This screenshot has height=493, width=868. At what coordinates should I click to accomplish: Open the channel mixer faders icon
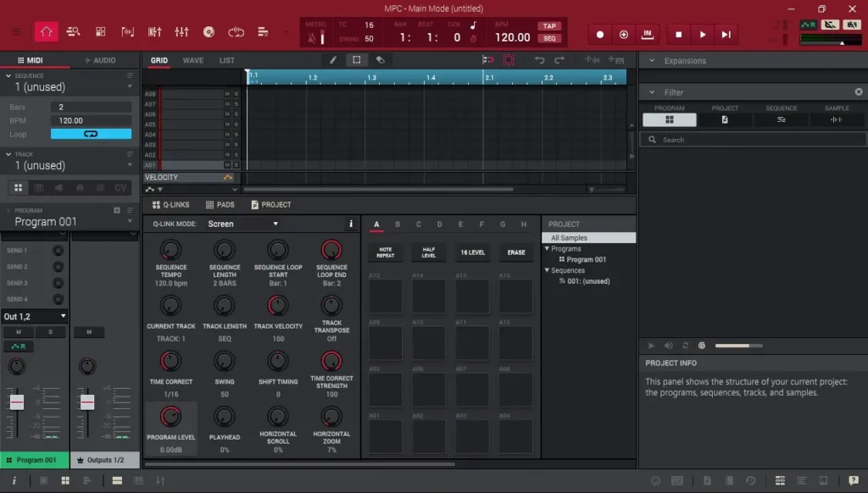(181, 32)
